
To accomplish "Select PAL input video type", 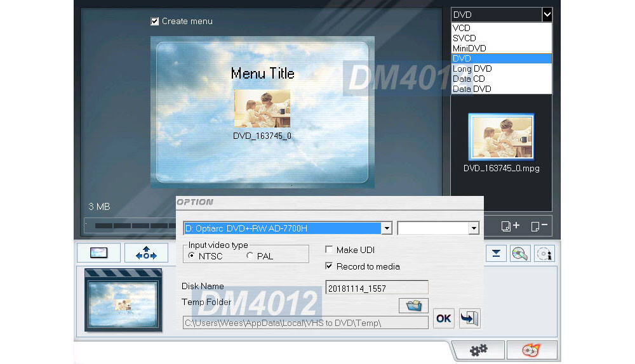I will [250, 256].
